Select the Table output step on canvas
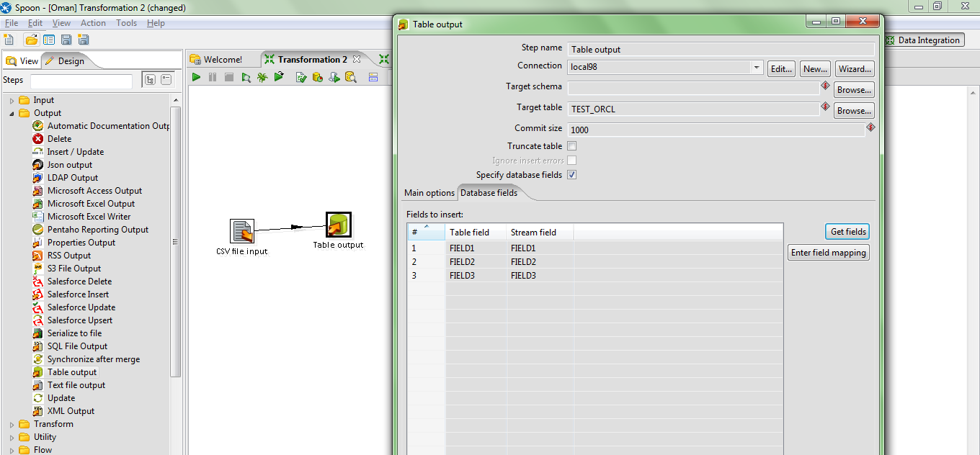Viewport: 980px width, 455px height. click(x=339, y=225)
